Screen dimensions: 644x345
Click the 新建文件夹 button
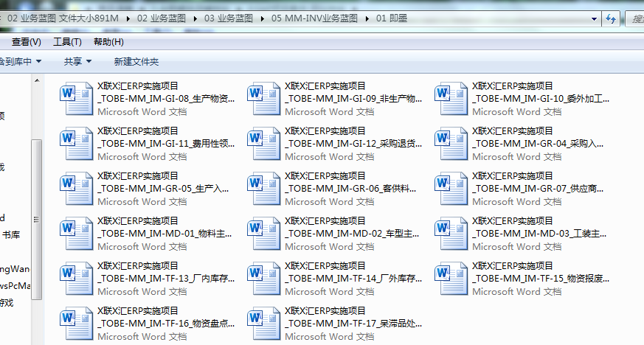(136, 62)
